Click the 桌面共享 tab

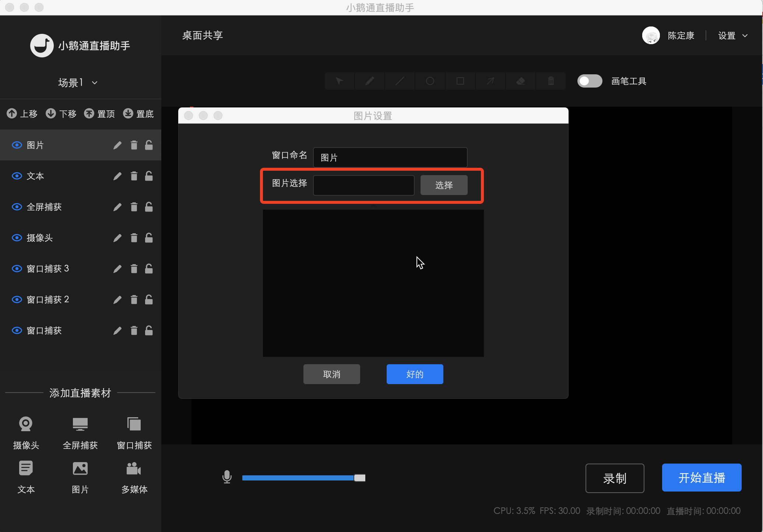[x=202, y=35]
